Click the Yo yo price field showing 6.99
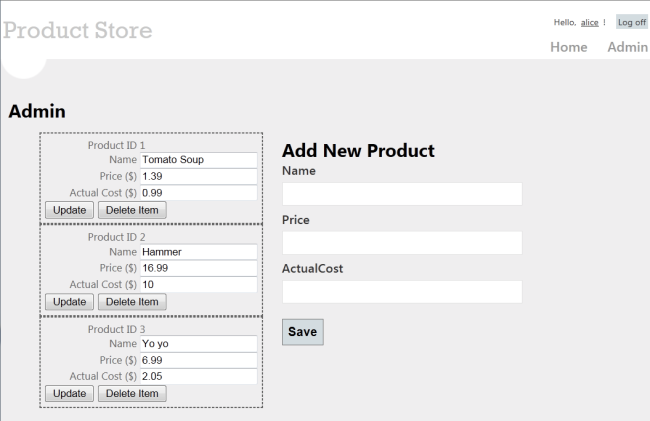 pos(198,360)
